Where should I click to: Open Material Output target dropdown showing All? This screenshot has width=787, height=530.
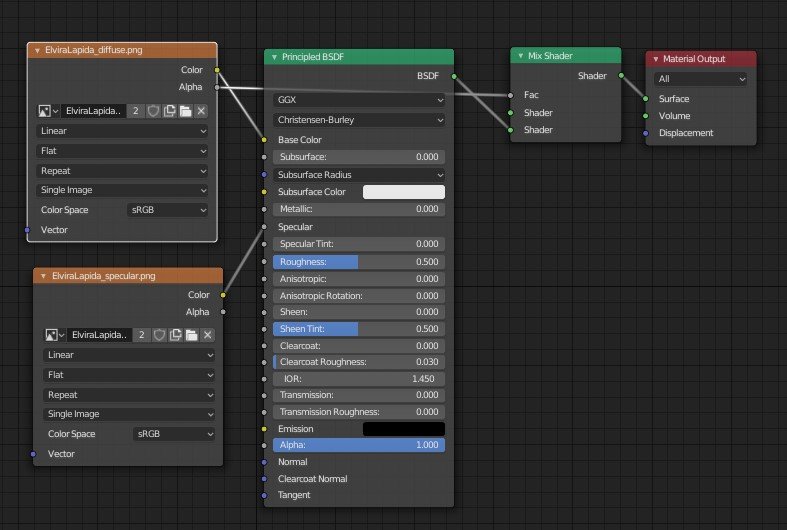click(700, 78)
